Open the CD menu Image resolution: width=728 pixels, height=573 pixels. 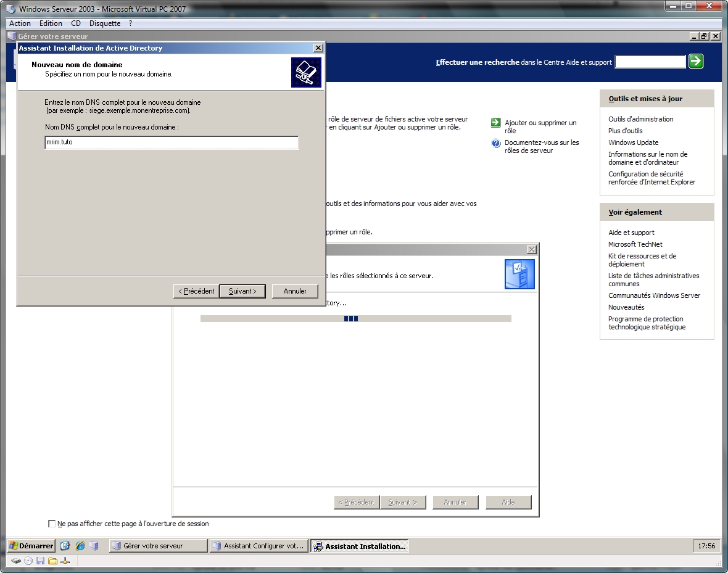76,23
